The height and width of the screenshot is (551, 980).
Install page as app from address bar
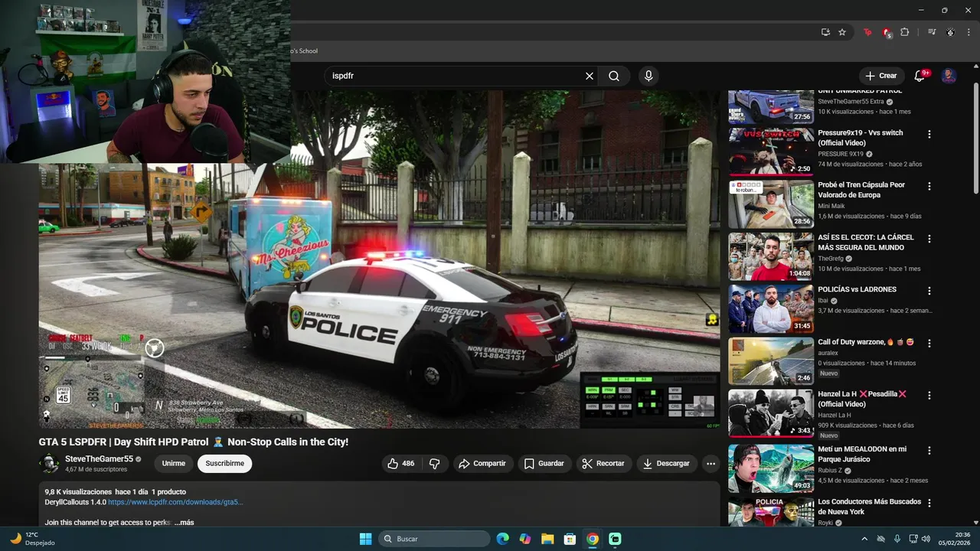click(x=825, y=32)
